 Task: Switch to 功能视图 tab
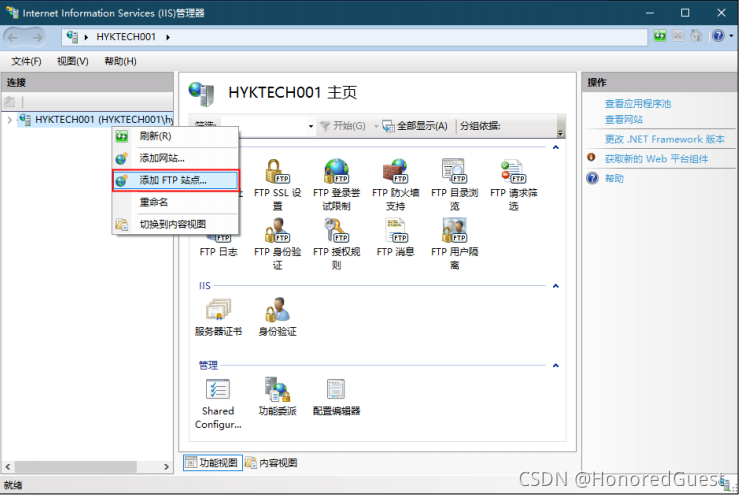213,463
